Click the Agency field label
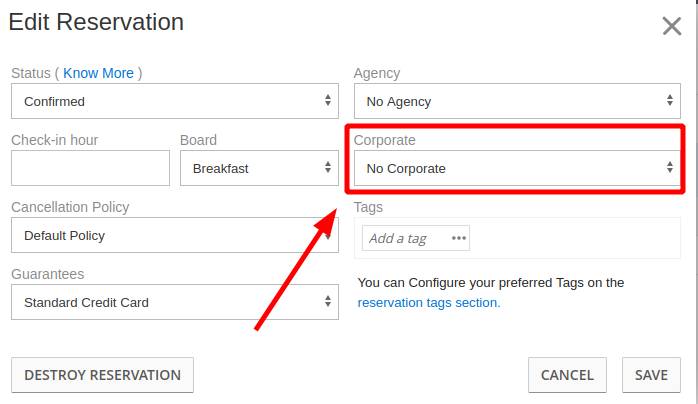The height and width of the screenshot is (404, 698). click(x=377, y=73)
